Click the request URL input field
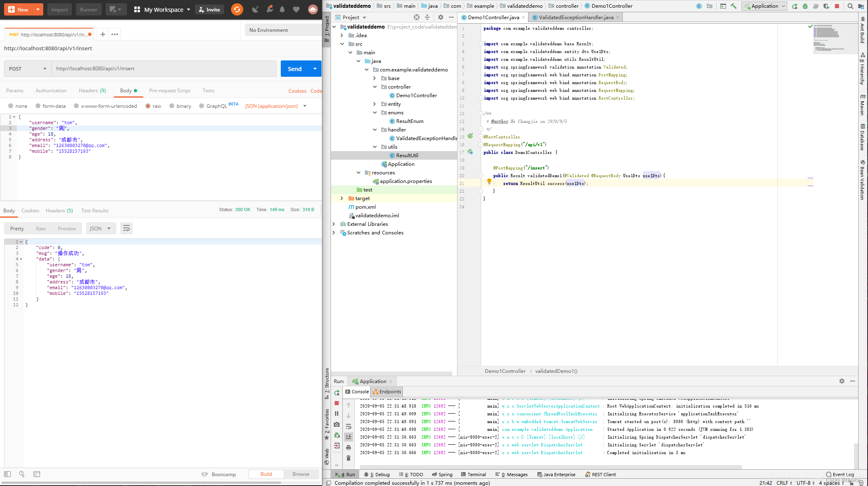The width and height of the screenshot is (868, 486). [x=163, y=69]
